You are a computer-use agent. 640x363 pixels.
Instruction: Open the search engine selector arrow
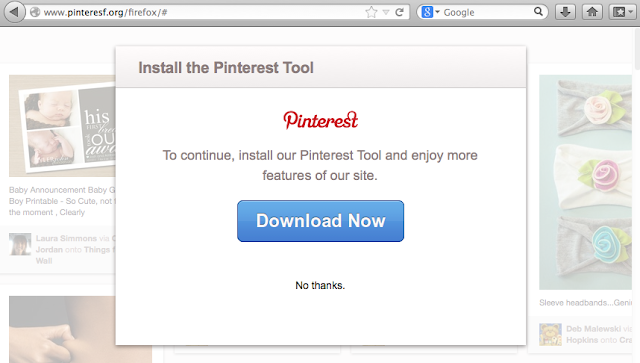(x=437, y=12)
